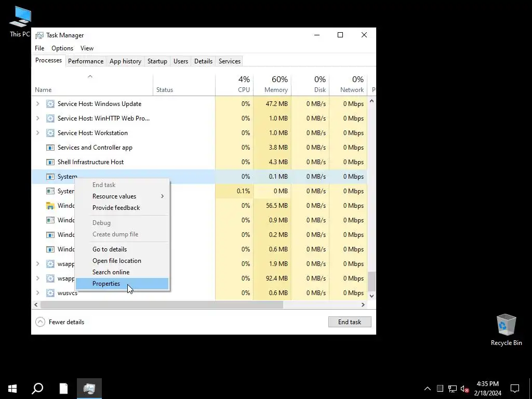Open the Resource values menu entry
The image size is (532, 399).
click(x=122, y=196)
